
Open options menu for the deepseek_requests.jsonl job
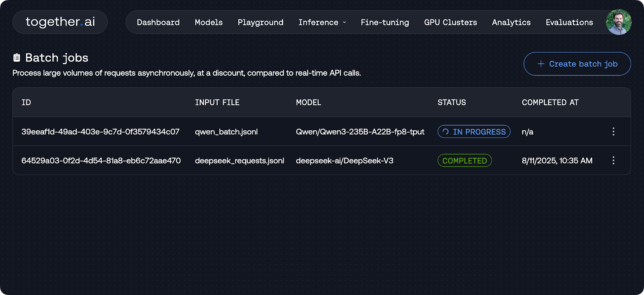613,160
